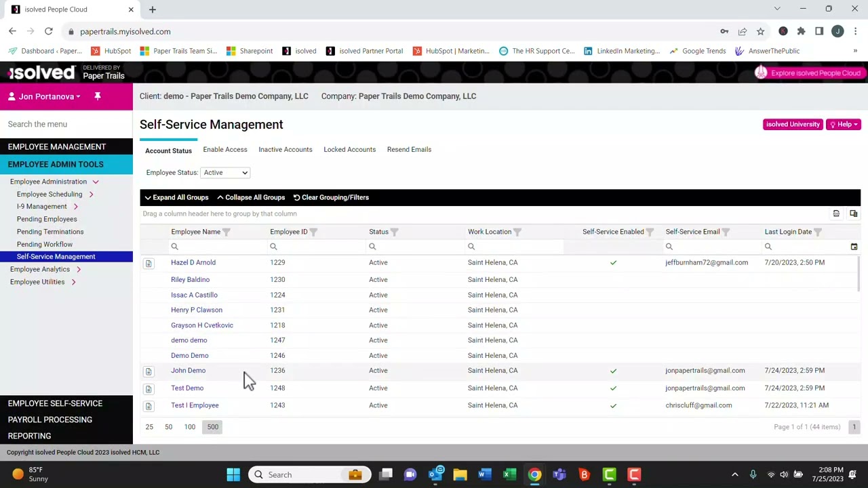Open the column chooser icon at grid top-right
Viewport: 868px width, 488px height.
click(854, 213)
